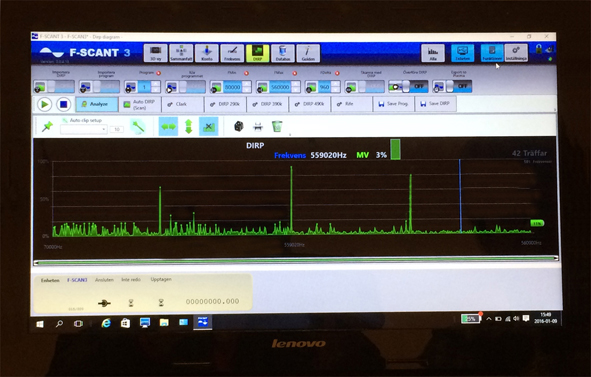Open the Frekvens view
This screenshot has height=377, width=591.
(232, 53)
